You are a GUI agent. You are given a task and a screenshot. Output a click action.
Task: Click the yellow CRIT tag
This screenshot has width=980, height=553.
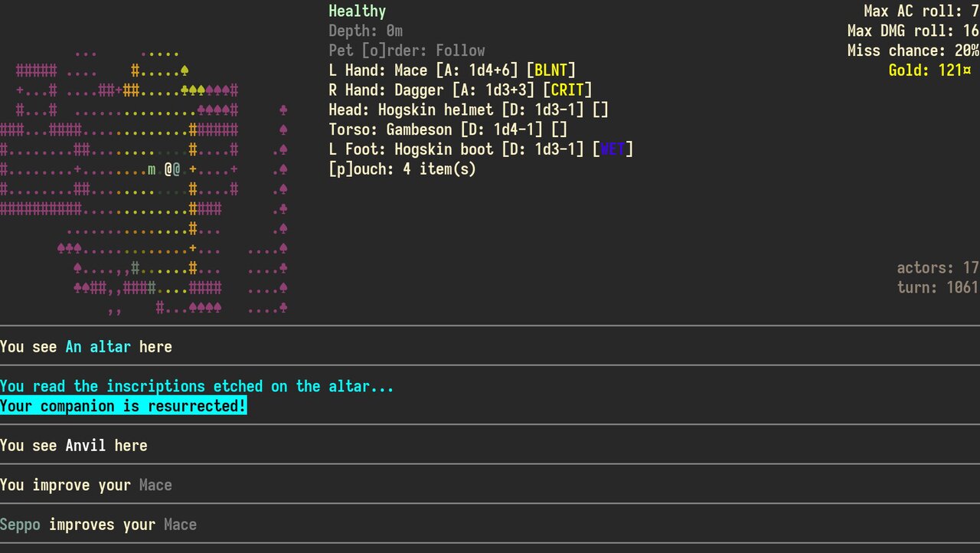tap(568, 90)
